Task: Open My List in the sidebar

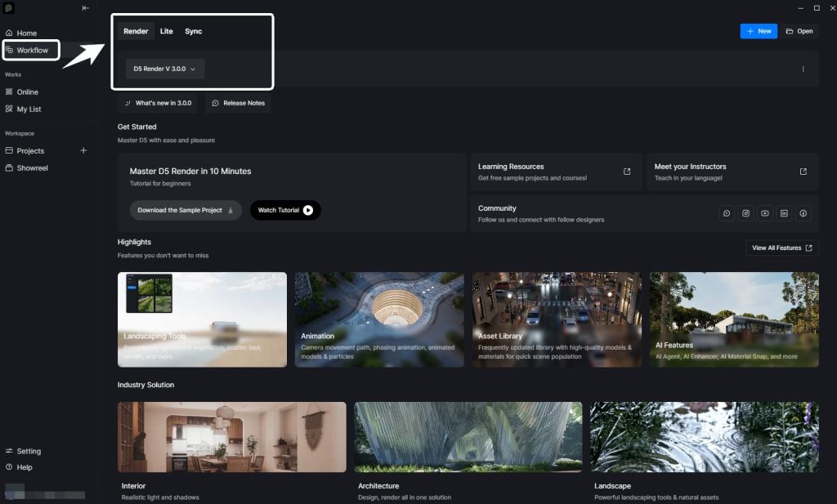Action: (x=29, y=109)
